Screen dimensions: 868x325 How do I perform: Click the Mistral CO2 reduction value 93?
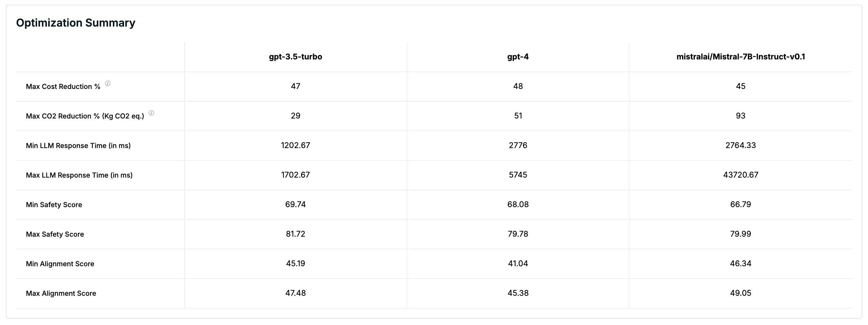(740, 116)
